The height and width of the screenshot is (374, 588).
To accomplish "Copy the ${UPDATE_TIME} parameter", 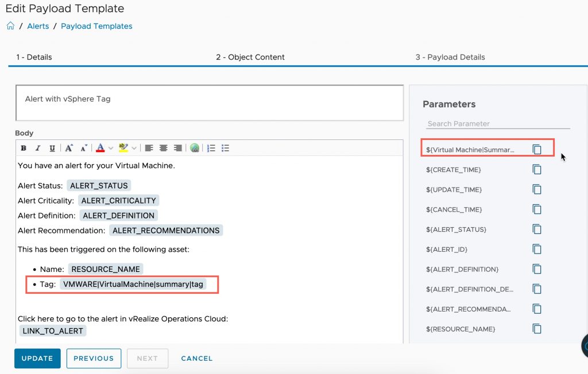I will (x=537, y=189).
